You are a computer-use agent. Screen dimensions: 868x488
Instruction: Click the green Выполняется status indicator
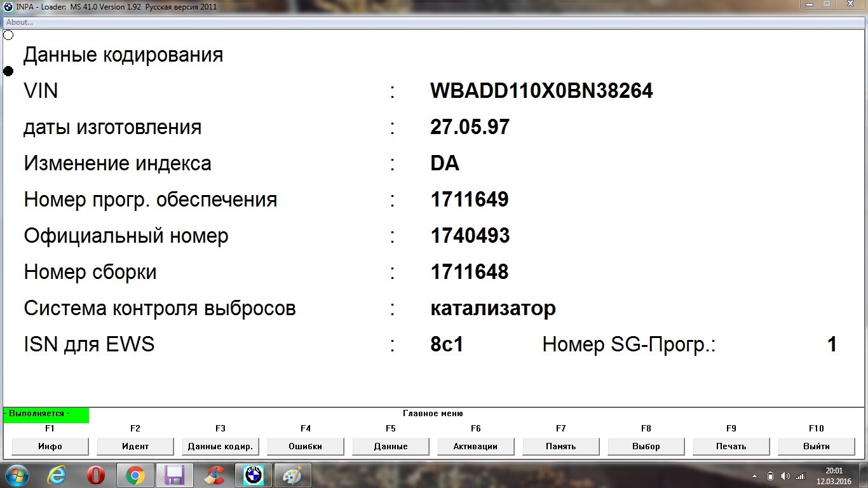tap(46, 414)
